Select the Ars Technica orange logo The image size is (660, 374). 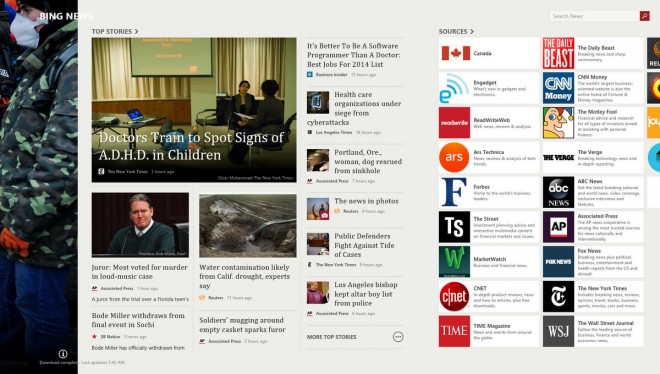click(x=454, y=157)
